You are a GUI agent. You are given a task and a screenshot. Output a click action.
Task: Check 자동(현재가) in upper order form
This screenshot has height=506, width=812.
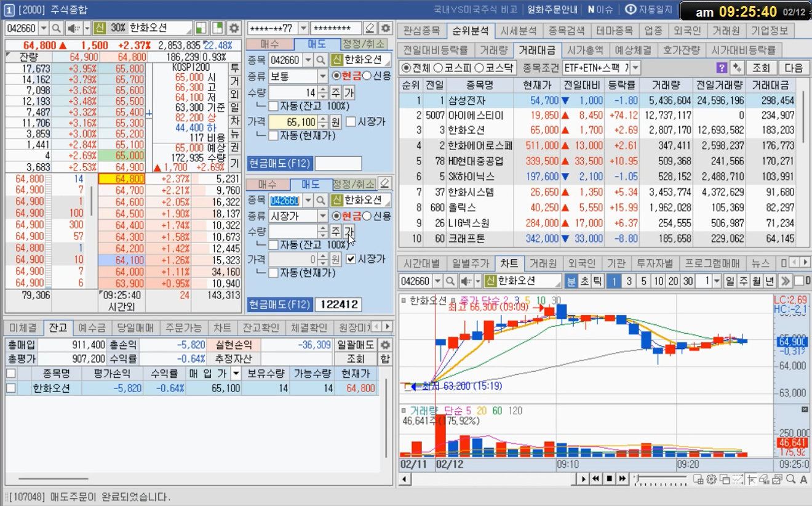tap(274, 135)
